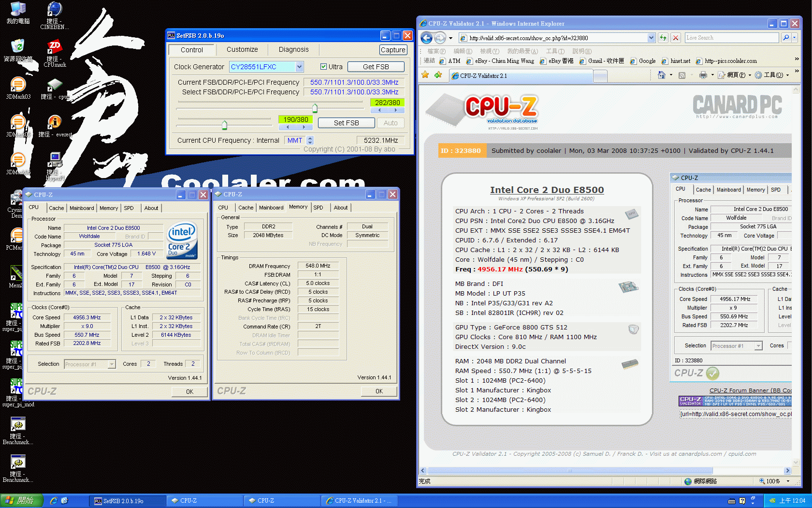Image resolution: width=812 pixels, height=508 pixels.
Task: Click the Capture button in SetFSB
Action: point(393,50)
